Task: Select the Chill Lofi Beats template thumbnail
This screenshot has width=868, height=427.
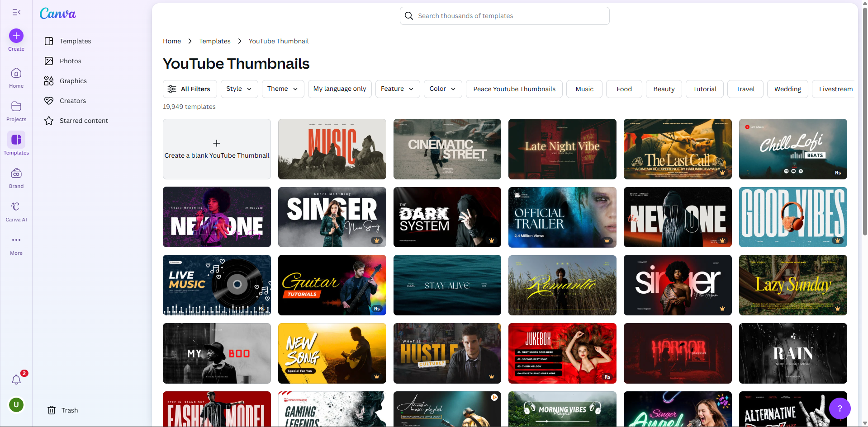Action: [792, 149]
